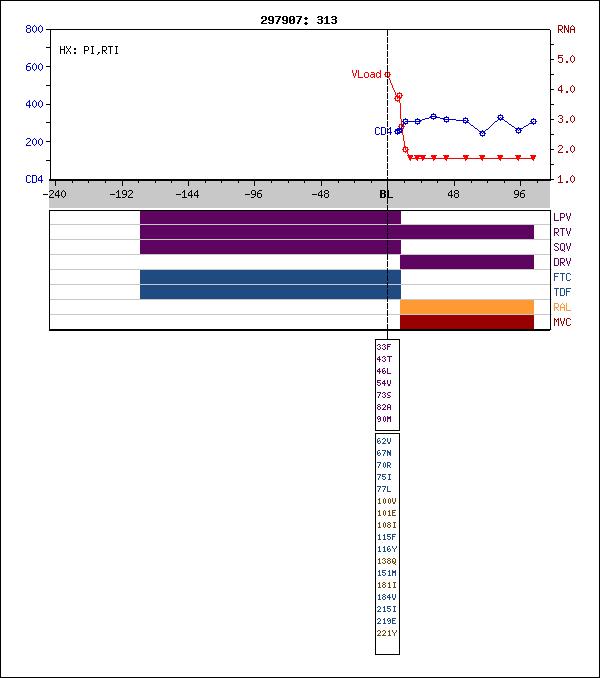Select mutation 33F in the list
This screenshot has height=678, width=600.
[384, 347]
